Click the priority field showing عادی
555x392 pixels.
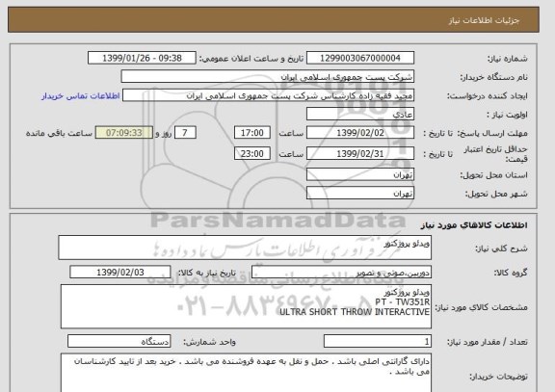pos(360,115)
